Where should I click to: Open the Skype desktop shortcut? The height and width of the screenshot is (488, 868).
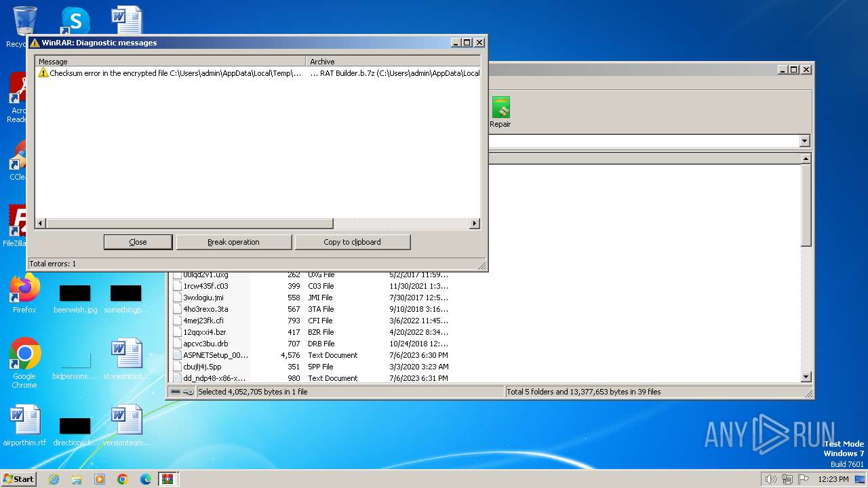pyautogui.click(x=75, y=20)
